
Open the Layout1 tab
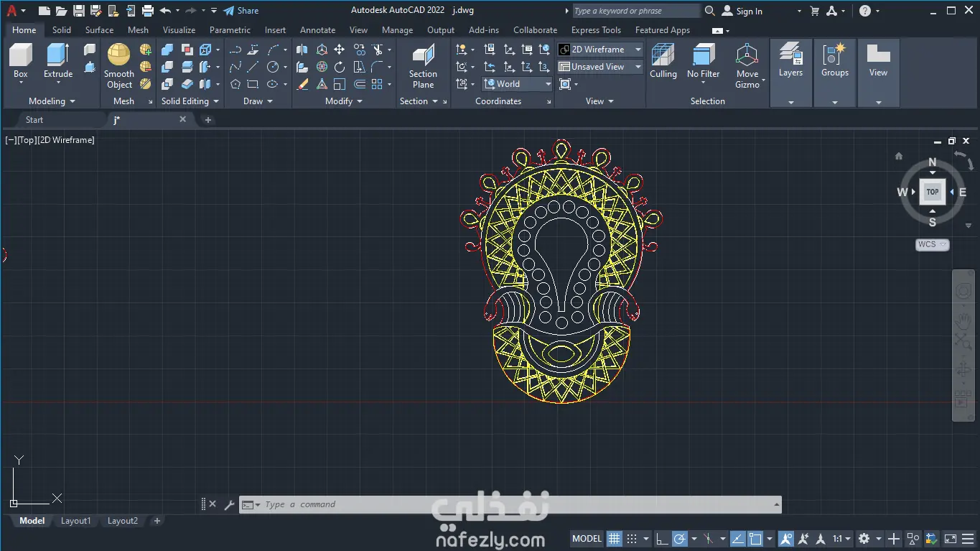click(76, 521)
